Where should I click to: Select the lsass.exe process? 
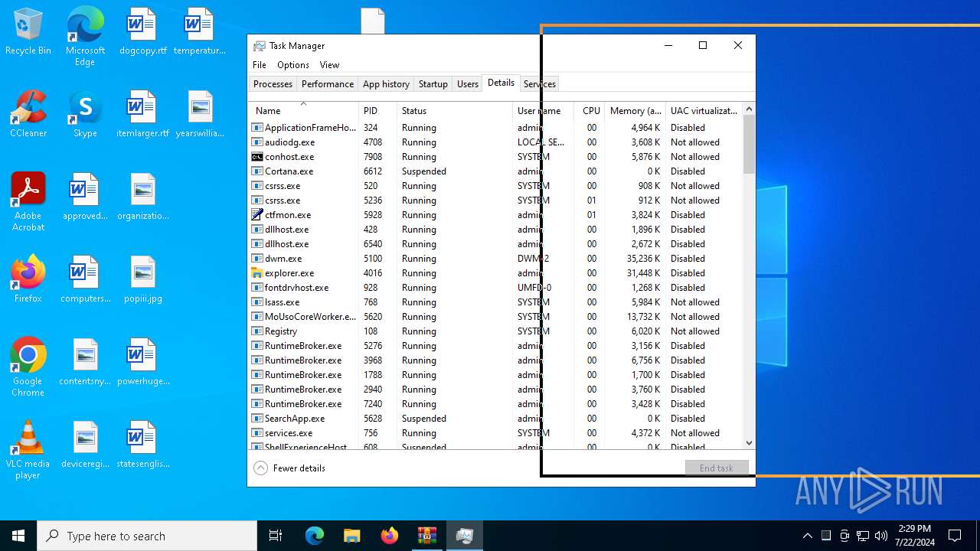point(496,302)
